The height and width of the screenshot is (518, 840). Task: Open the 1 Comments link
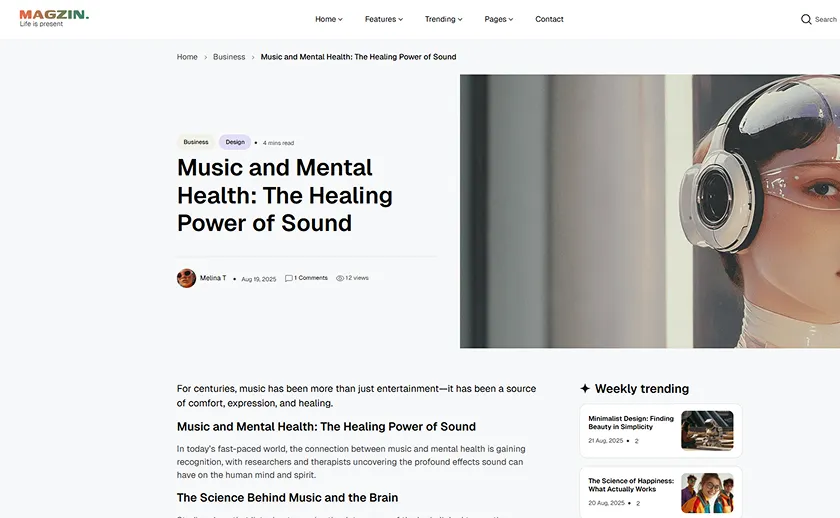[311, 278]
